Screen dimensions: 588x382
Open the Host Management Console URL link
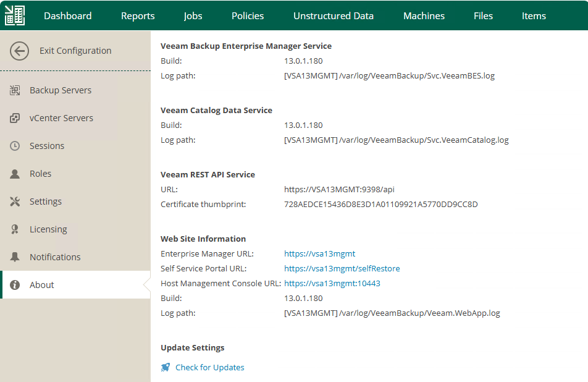click(x=332, y=283)
